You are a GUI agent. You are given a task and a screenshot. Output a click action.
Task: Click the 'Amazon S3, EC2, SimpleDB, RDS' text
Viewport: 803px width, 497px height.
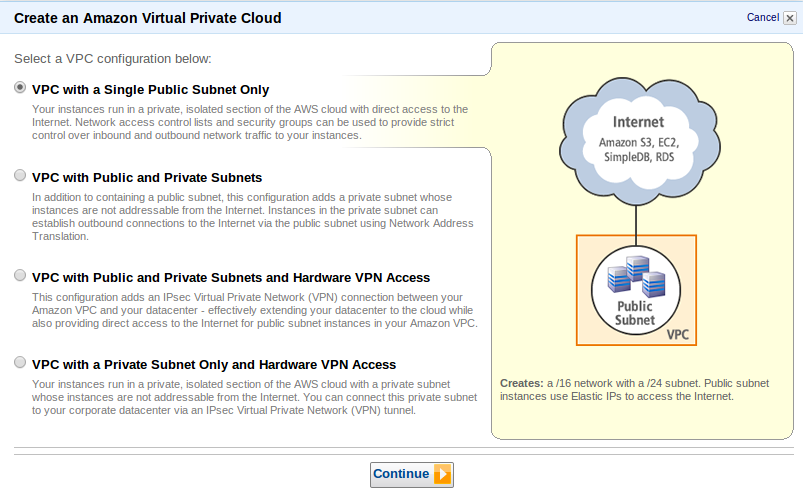(x=639, y=150)
